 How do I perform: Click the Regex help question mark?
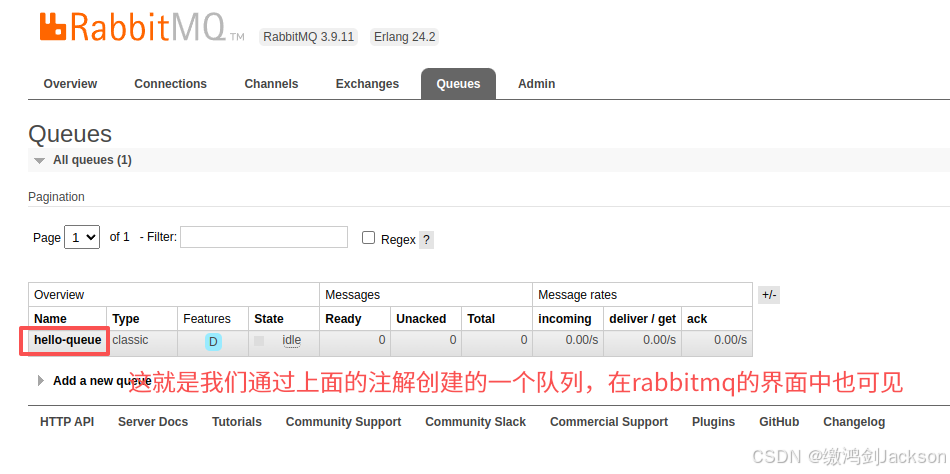click(427, 239)
